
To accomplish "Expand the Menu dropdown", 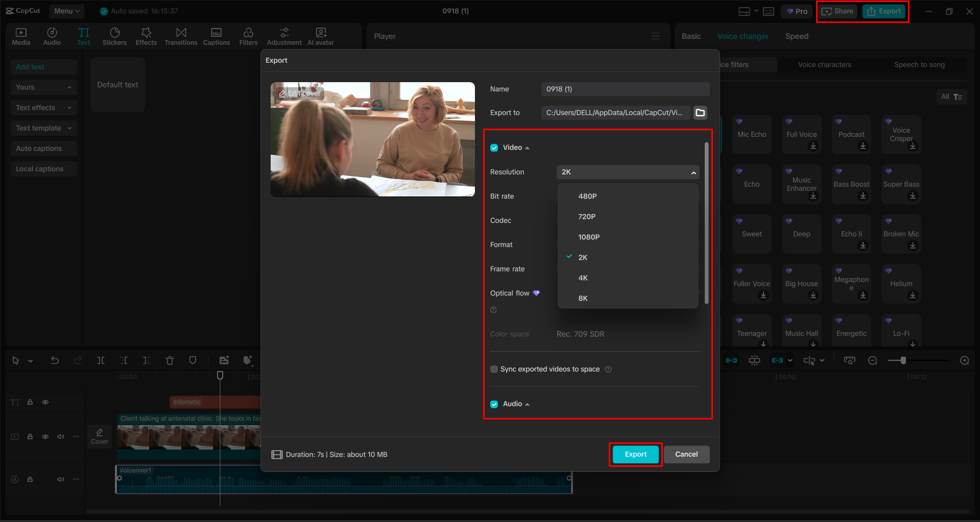I will click(66, 11).
